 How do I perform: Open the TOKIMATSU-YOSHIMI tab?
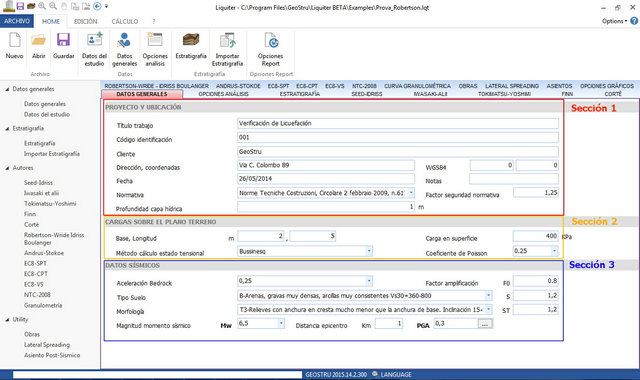504,94
